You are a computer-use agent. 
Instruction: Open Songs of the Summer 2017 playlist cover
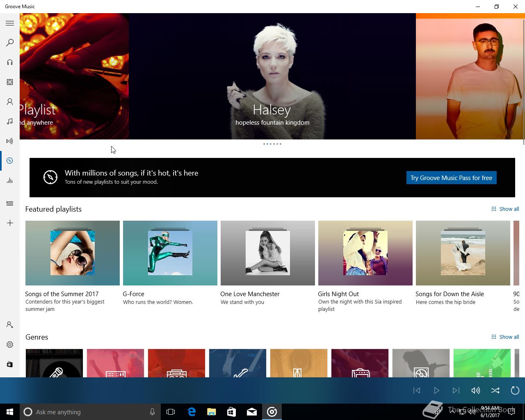point(73,253)
